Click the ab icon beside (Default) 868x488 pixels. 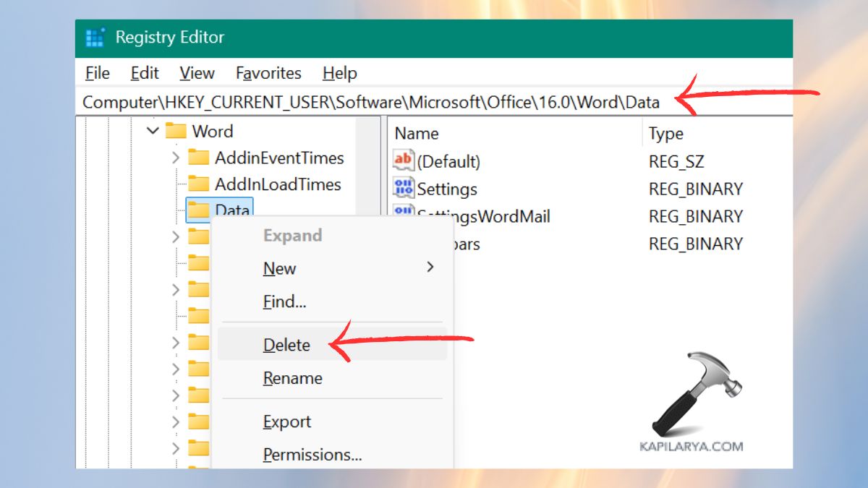pos(402,161)
